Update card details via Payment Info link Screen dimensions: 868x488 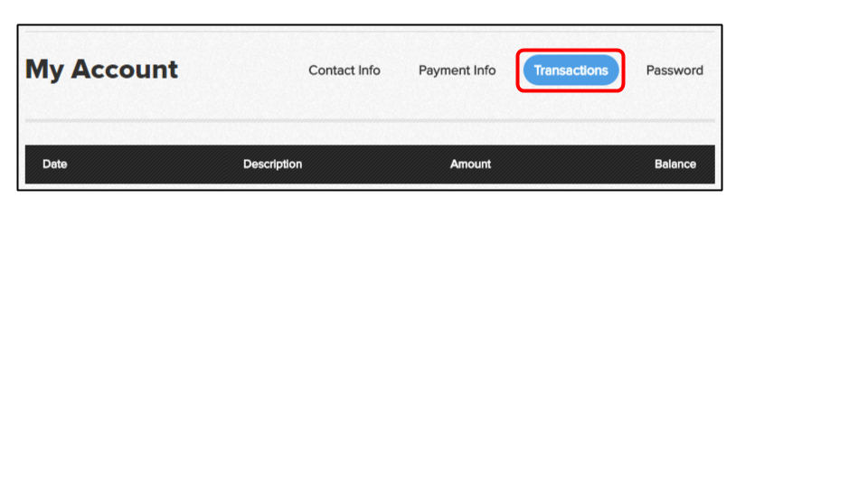pyautogui.click(x=457, y=70)
